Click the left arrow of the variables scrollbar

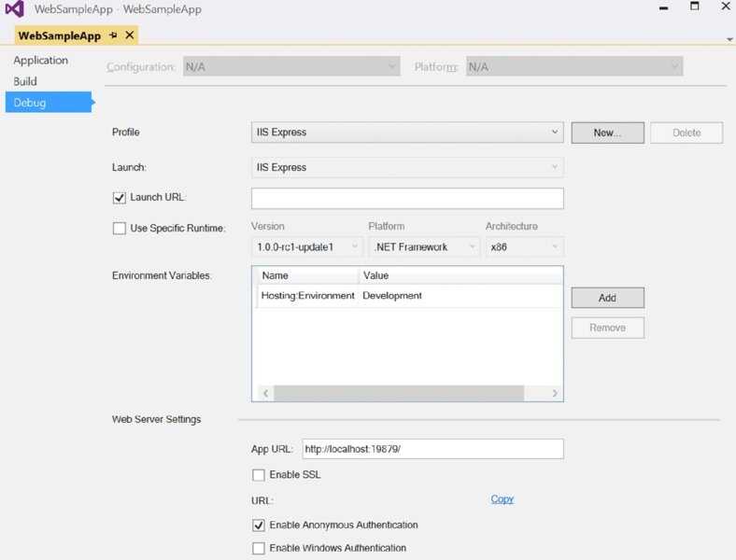(x=265, y=393)
